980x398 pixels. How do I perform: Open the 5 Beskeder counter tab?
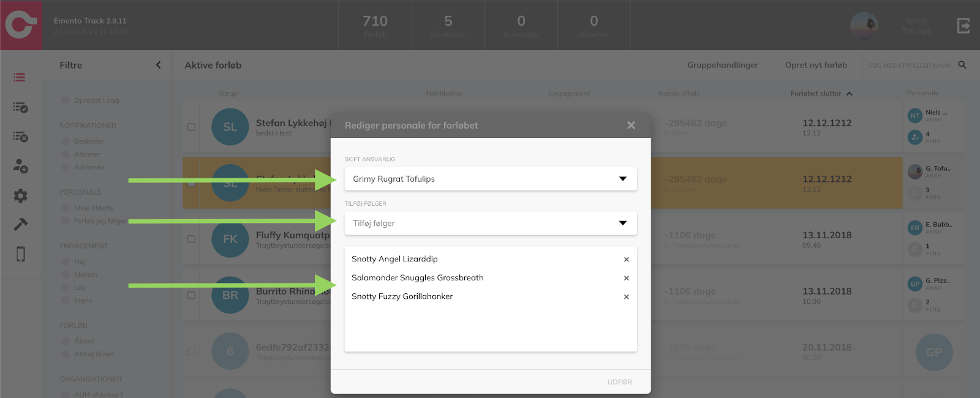448,26
